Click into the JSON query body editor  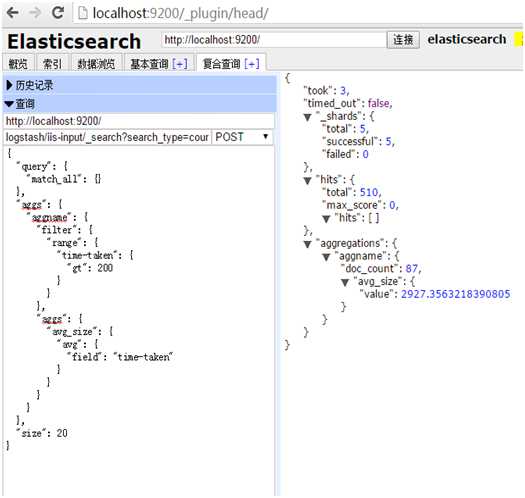(139, 320)
